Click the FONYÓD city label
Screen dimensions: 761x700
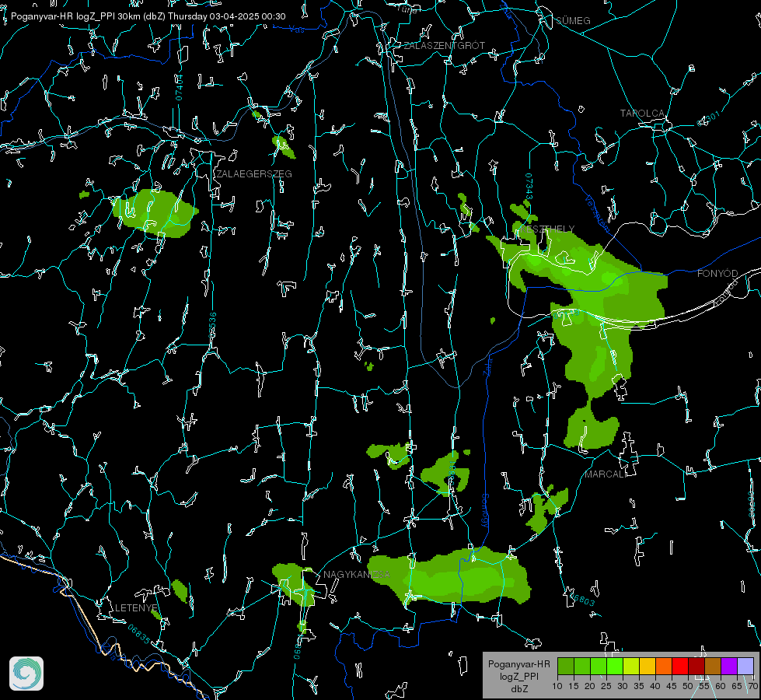point(717,274)
